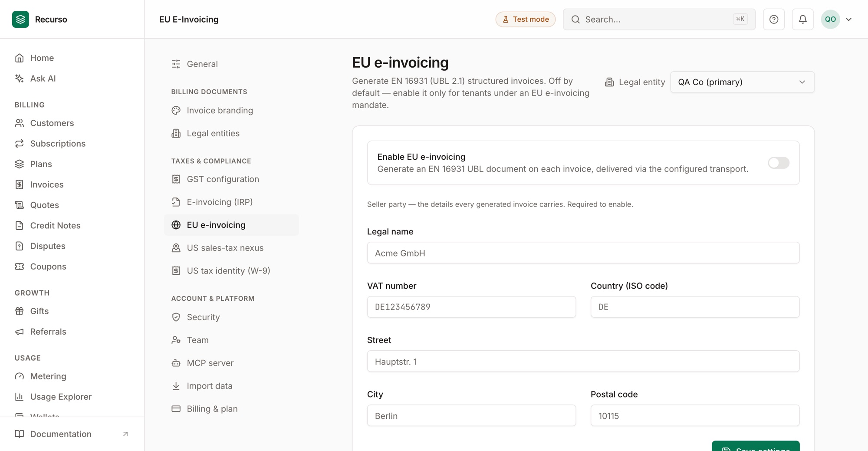Toggle Enable EU e-invoicing switch
This screenshot has width=868, height=451.
[779, 163]
